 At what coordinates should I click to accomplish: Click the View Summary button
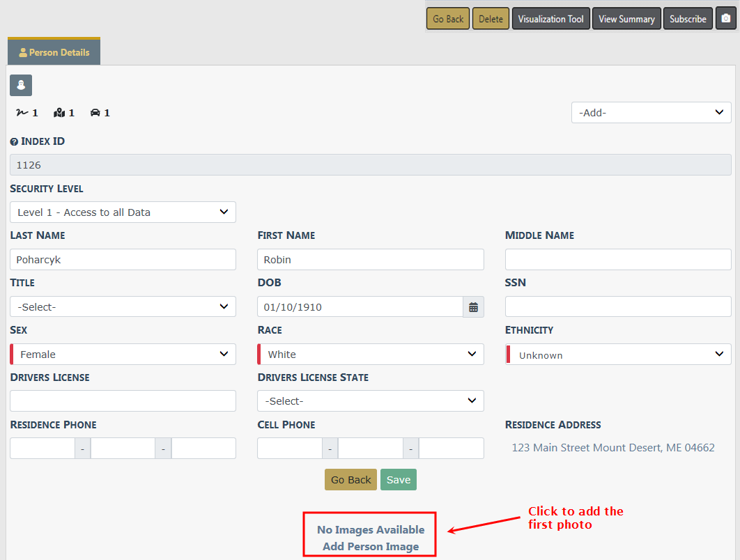pos(626,19)
